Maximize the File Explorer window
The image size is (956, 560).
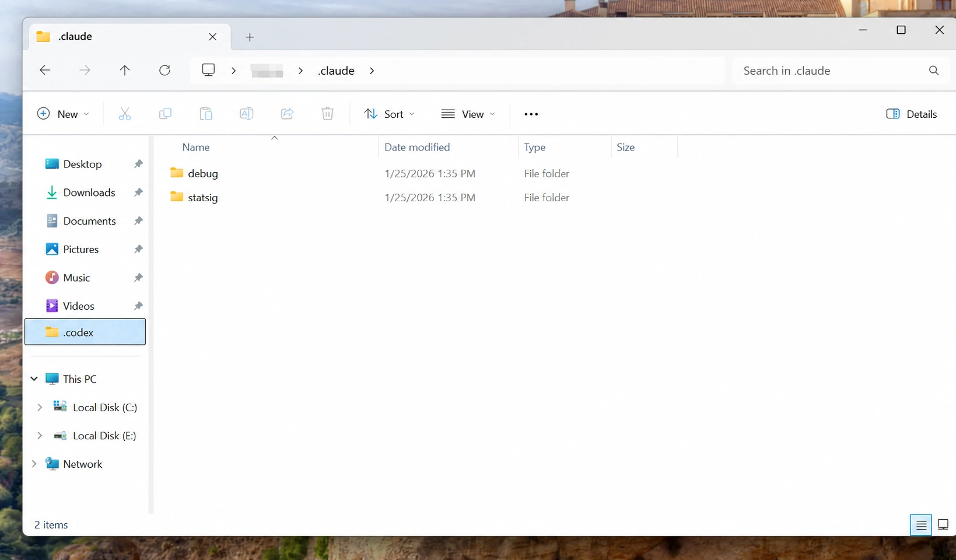click(x=901, y=30)
